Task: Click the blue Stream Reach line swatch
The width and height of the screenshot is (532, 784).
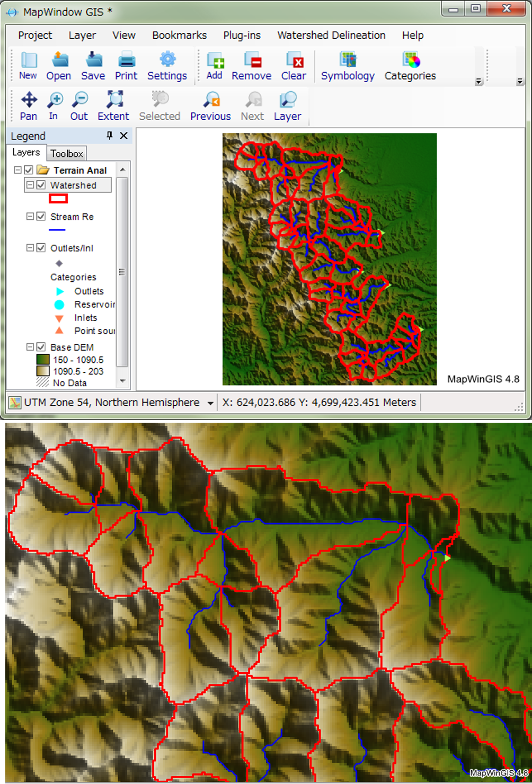Action: click(57, 230)
